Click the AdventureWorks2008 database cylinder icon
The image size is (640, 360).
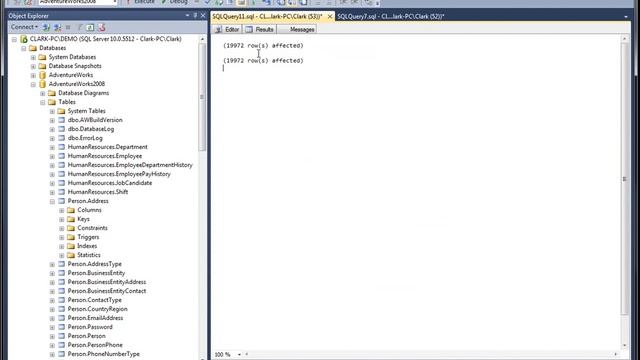coord(42,84)
